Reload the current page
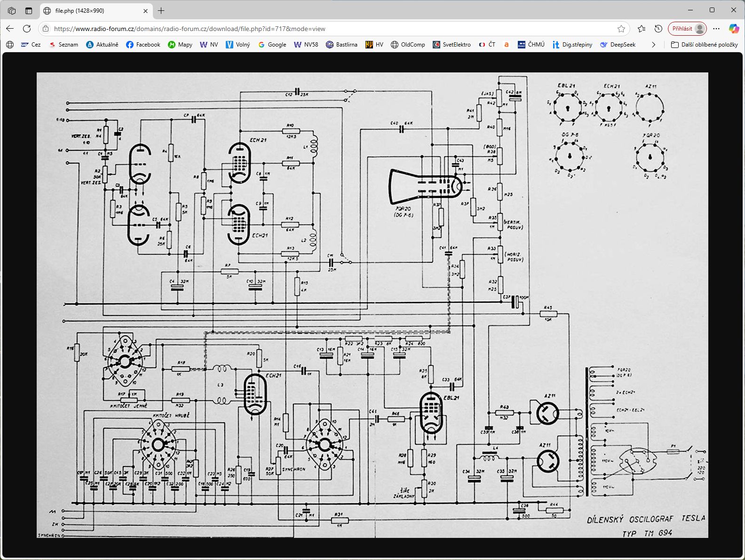Image resolution: width=745 pixels, height=560 pixels. (x=27, y=29)
